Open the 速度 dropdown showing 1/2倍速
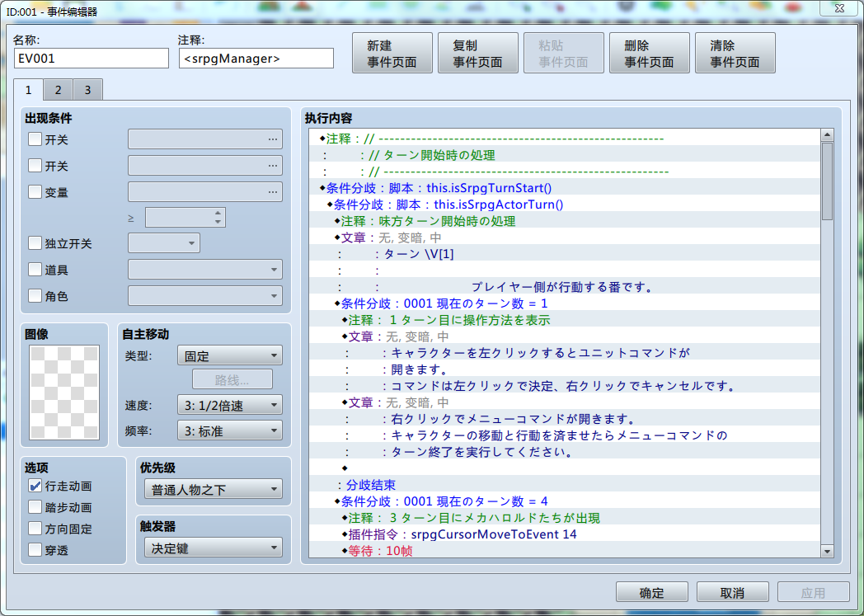Image resolution: width=864 pixels, height=616 pixels. 230,406
